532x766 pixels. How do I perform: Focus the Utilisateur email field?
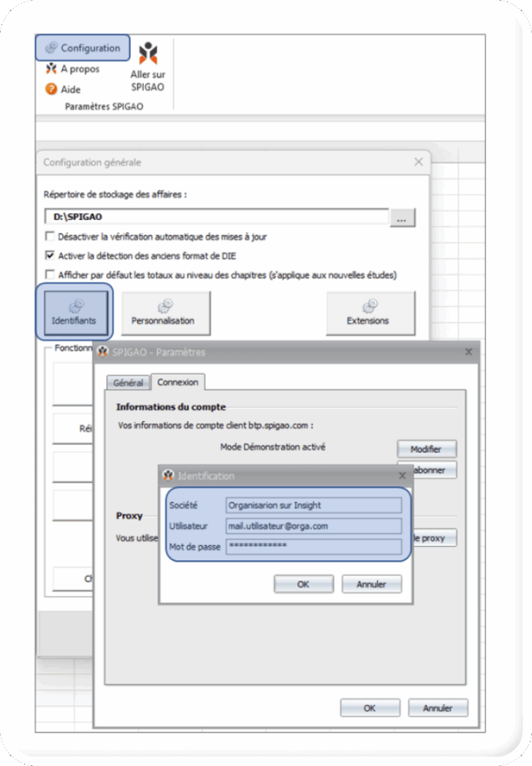point(313,526)
